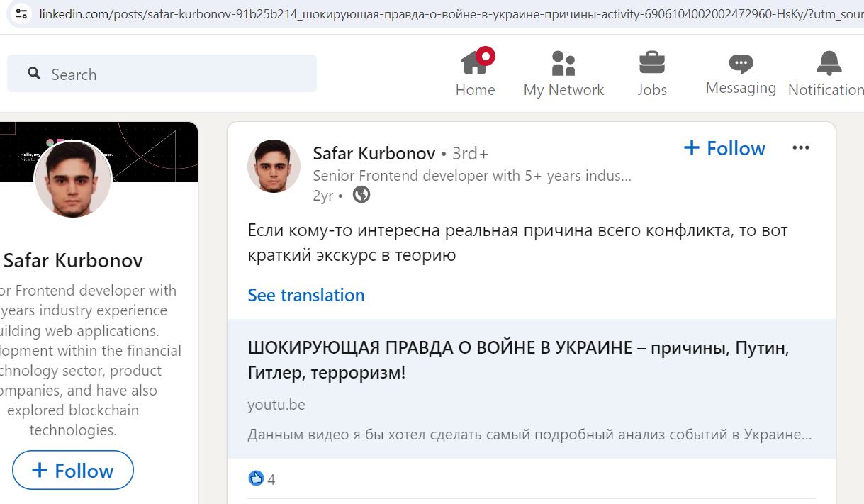The height and width of the screenshot is (504, 864).
Task: Open the sidebar profile photo
Action: 73,179
